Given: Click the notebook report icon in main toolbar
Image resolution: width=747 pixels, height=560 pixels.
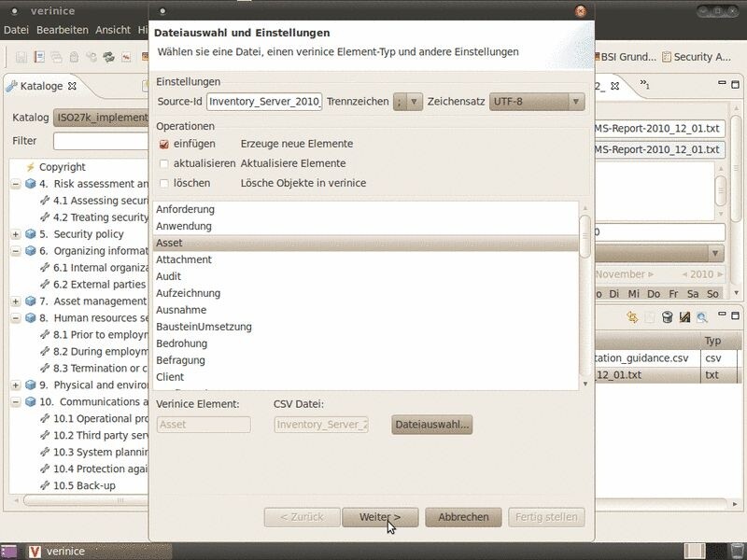Looking at the screenshot, I should (39, 57).
